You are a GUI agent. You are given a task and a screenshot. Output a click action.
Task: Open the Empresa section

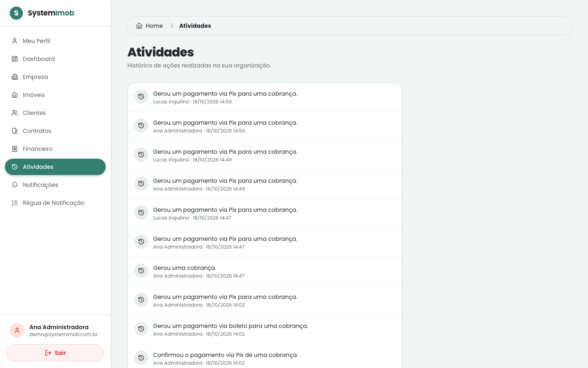[x=55, y=77]
